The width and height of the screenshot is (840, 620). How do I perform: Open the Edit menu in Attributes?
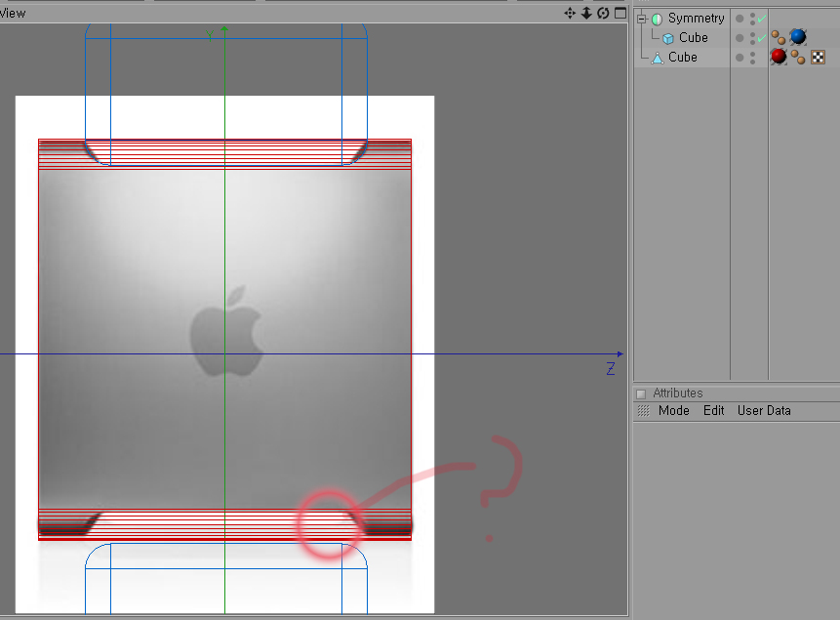(x=713, y=411)
